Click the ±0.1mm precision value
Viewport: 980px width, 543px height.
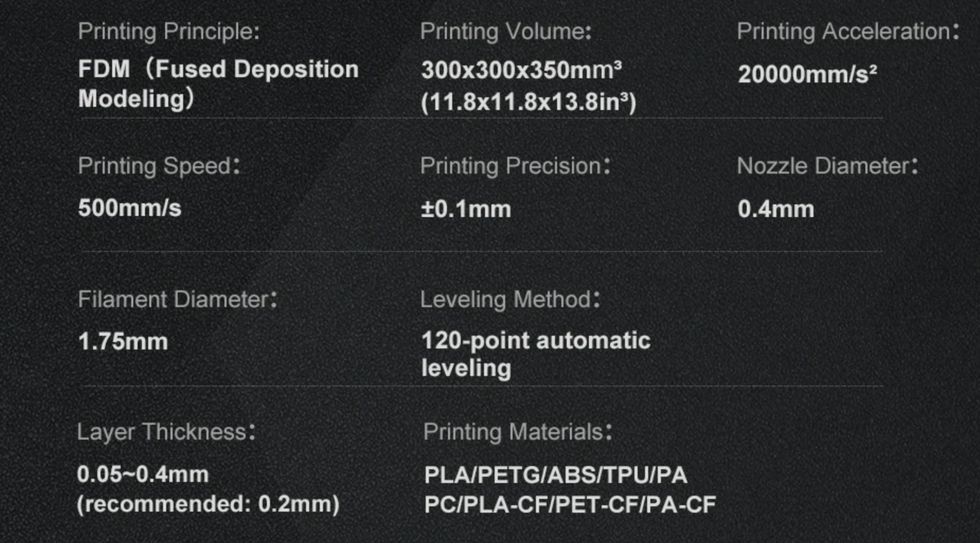[x=466, y=209]
